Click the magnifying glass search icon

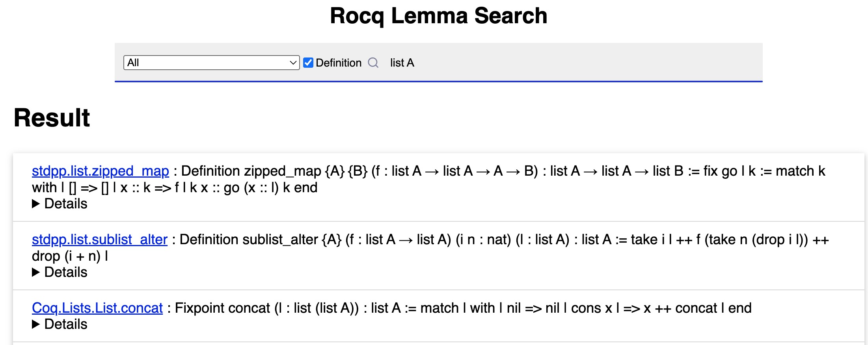373,63
